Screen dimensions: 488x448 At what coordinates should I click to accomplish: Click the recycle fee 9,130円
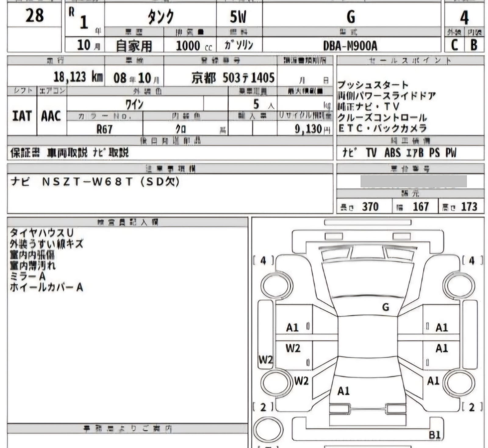tap(312, 129)
